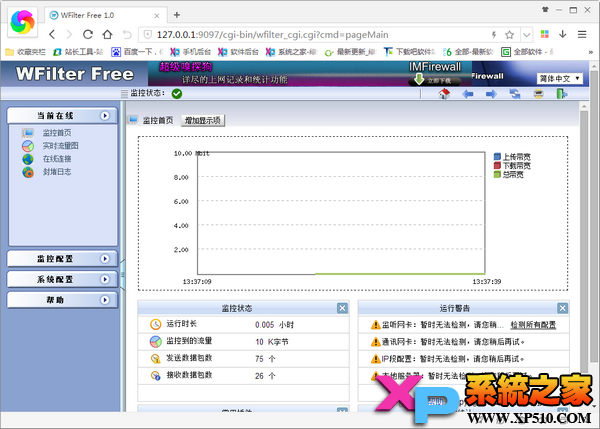Click the blue forward arrow in WFilter toolbar

coord(491,94)
